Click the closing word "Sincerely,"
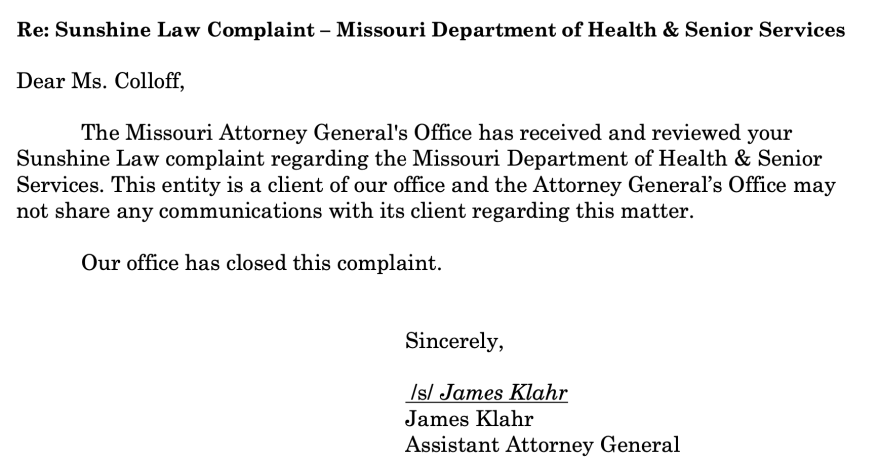The width and height of the screenshot is (880, 461). point(454,342)
